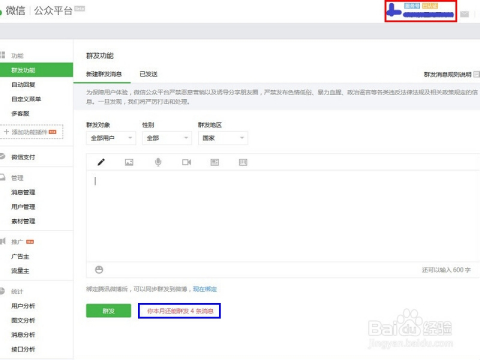This screenshot has width=480, height=360.
Task: Click the 添加功能插件 button
Action: (x=31, y=132)
